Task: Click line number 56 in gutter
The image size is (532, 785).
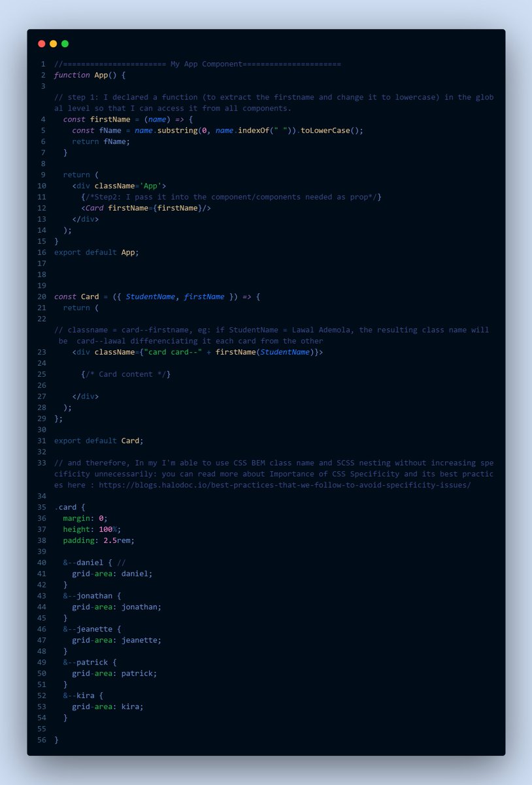Action: [42, 739]
